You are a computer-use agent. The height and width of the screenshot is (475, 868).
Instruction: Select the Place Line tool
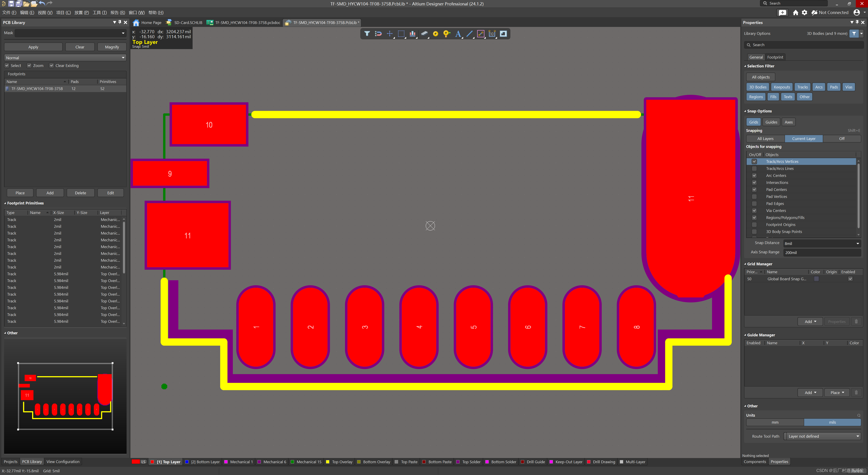469,34
